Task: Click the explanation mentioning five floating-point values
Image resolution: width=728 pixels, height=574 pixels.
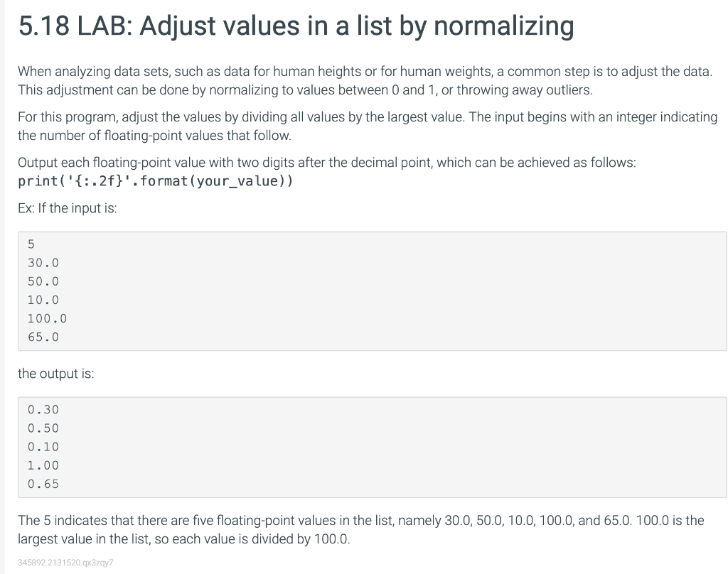Action: coord(360,529)
